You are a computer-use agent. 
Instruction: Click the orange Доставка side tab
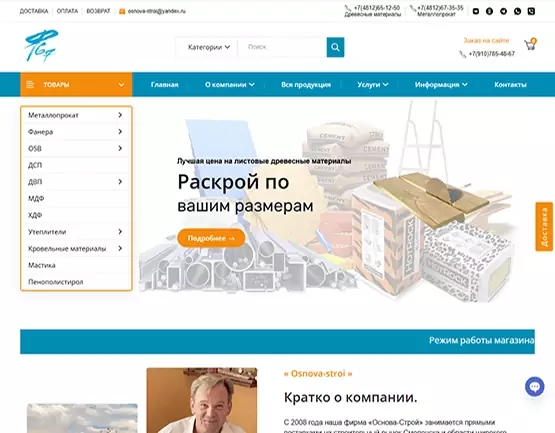coord(544,227)
